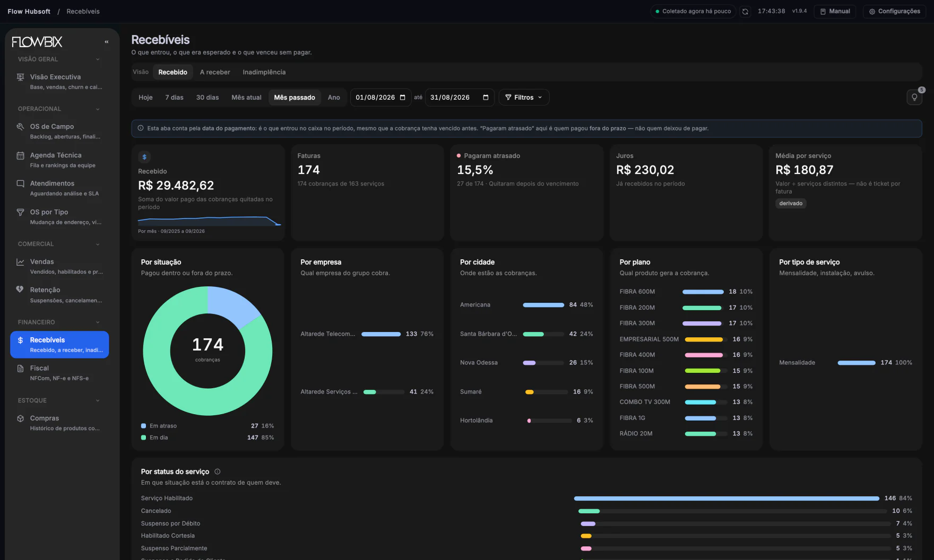Viewport: 934px width, 560px height.
Task: Click the Serviço Habilitado status bar
Action: point(727,498)
